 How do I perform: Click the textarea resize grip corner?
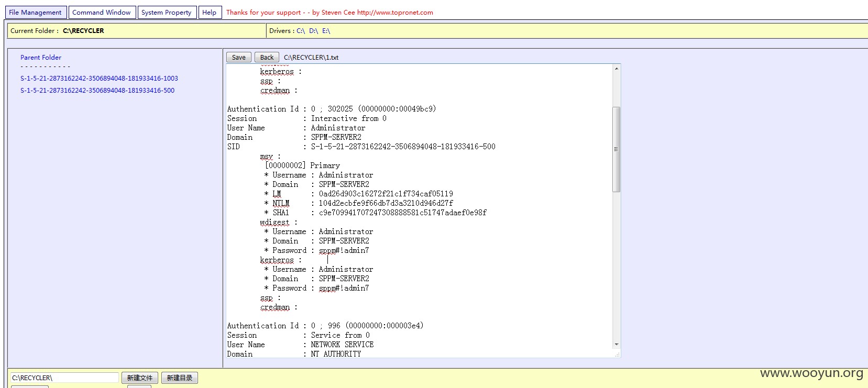[617, 354]
